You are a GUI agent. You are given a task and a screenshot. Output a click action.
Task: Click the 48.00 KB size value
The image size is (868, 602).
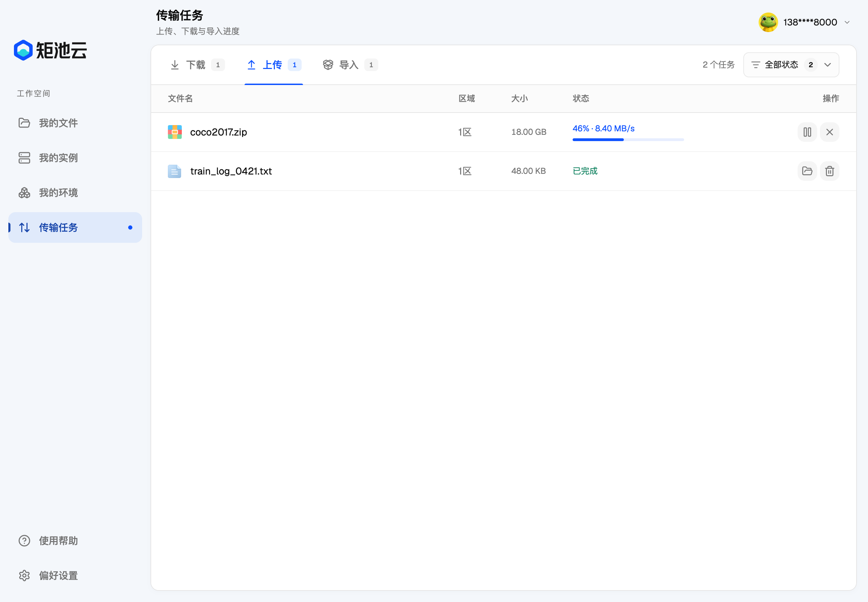click(528, 171)
